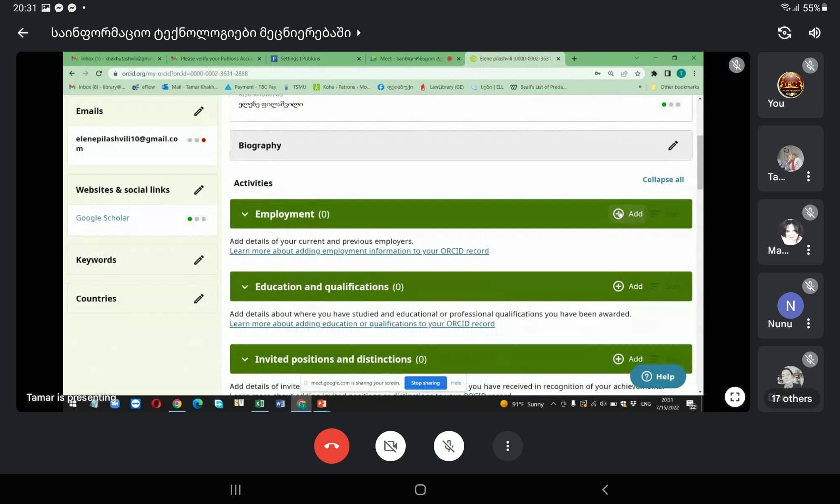Go back with the top-left arrow
This screenshot has height=504, width=840.
tap(23, 33)
